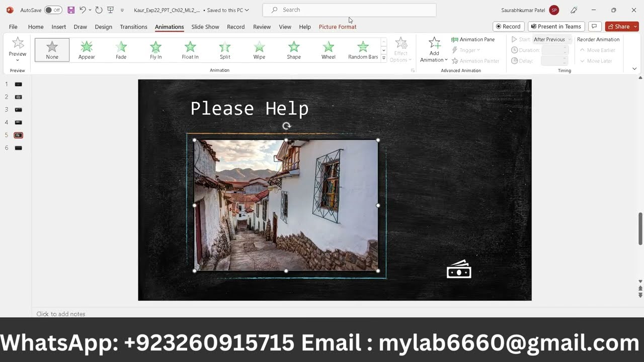
Task: Select the None animation option
Action: [x=52, y=50]
